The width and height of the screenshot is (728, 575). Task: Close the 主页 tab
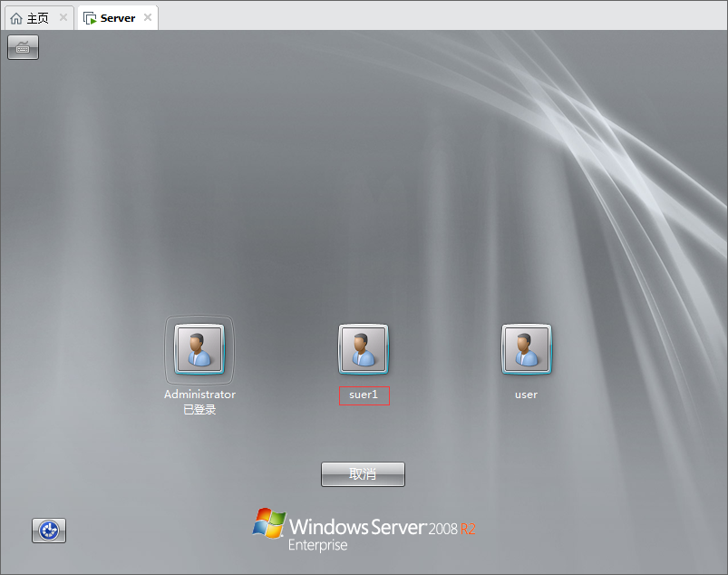pyautogui.click(x=63, y=17)
